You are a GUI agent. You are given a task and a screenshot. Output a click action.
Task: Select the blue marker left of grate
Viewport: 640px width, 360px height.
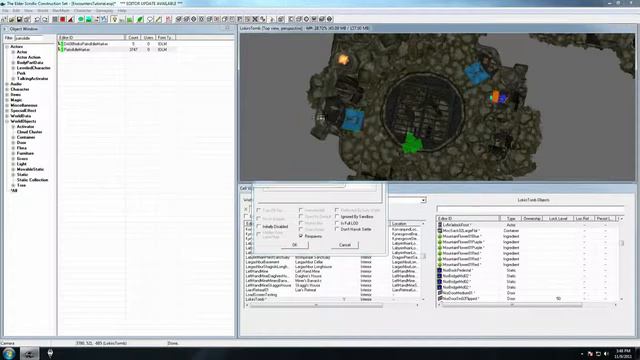tap(353, 120)
